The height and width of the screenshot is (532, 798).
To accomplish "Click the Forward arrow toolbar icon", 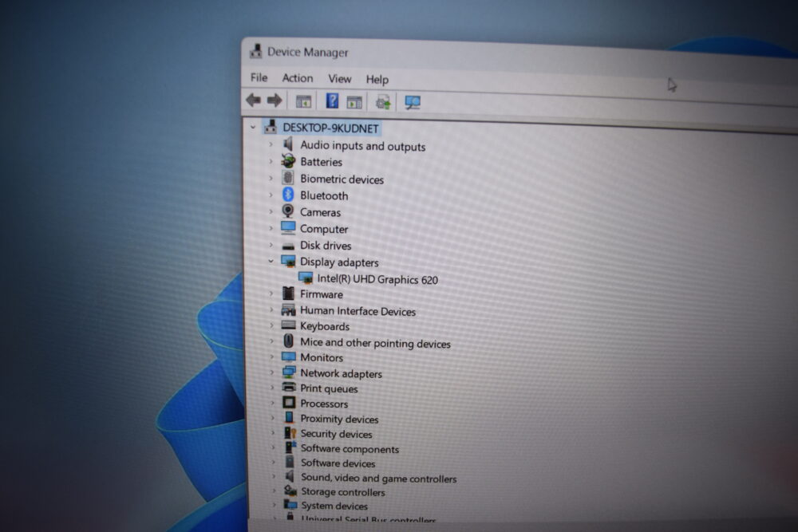I will (275, 100).
